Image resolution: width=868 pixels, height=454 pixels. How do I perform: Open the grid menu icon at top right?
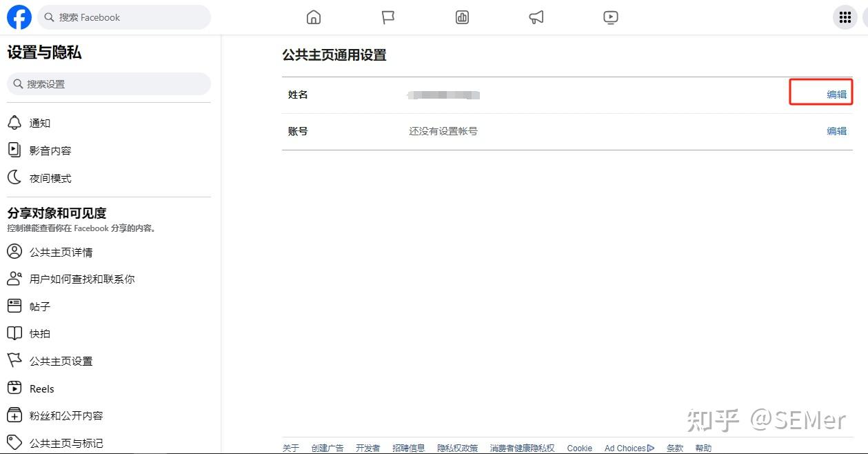coord(845,17)
